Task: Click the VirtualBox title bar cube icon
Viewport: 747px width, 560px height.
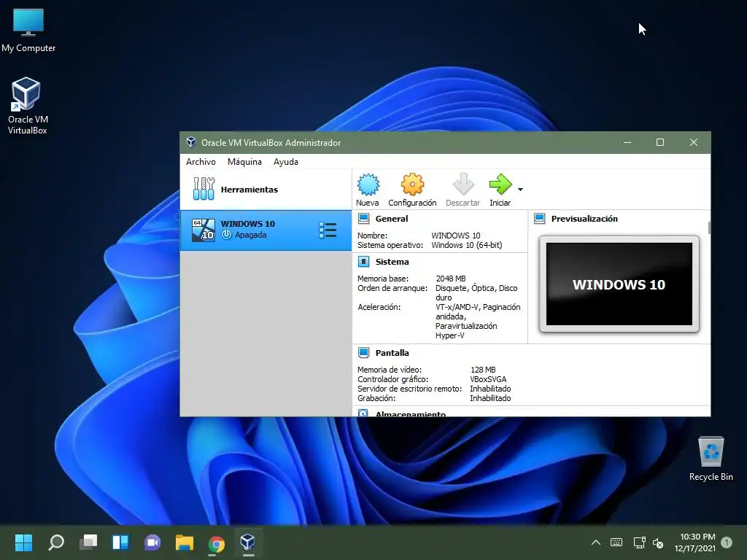Action: pyautogui.click(x=191, y=142)
